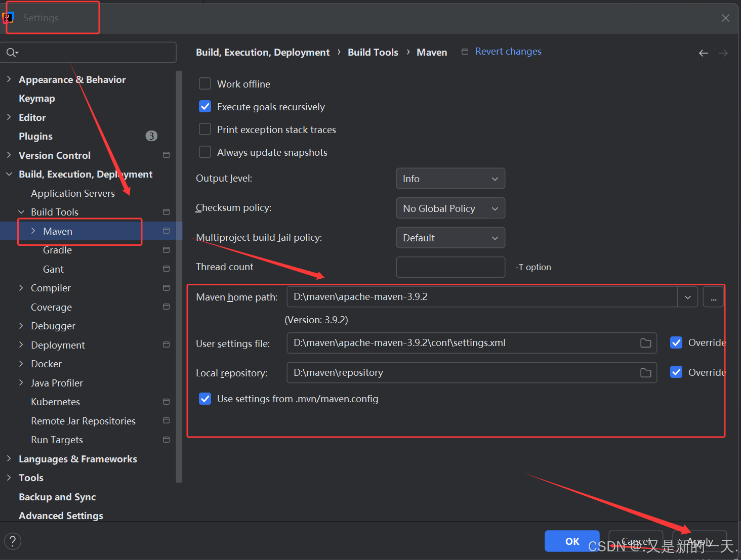This screenshot has height=560, width=741.
Task: Click project-level icon next to Version Control
Action: pos(166,155)
